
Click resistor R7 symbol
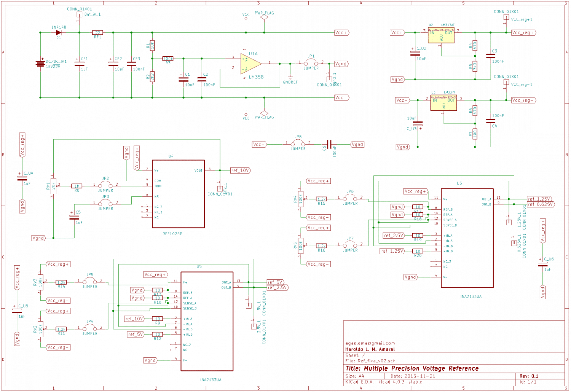pyautogui.click(x=475, y=134)
